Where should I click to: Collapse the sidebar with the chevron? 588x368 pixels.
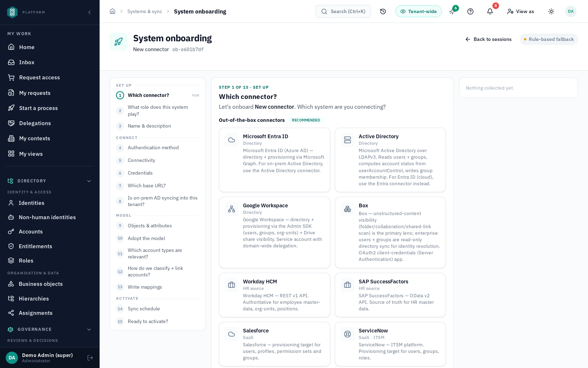pyautogui.click(x=89, y=12)
